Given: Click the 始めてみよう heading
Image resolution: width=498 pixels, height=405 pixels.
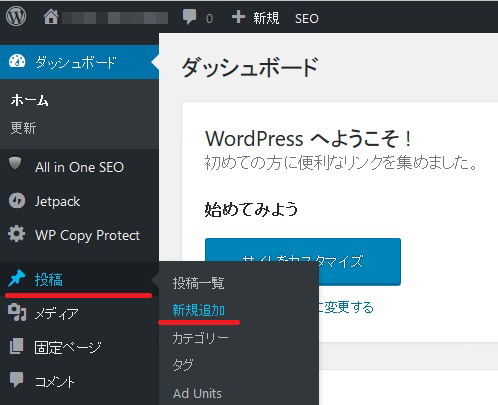Looking at the screenshot, I should [251, 210].
